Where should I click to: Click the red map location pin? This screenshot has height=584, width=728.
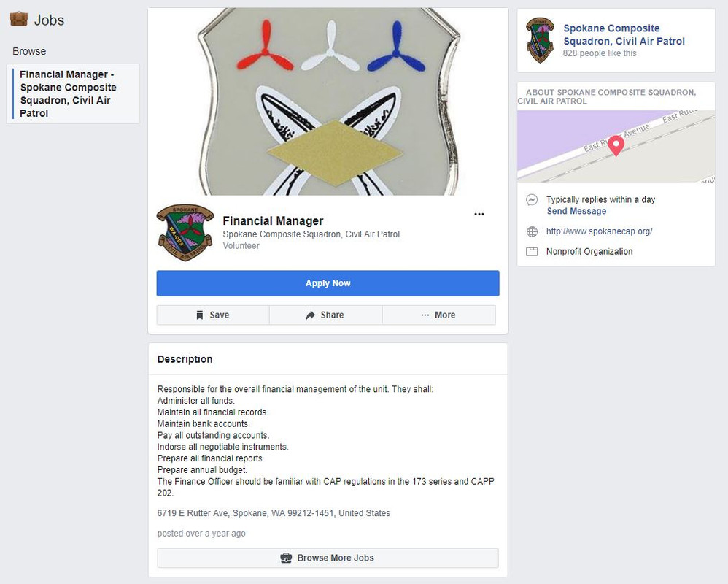tap(616, 146)
